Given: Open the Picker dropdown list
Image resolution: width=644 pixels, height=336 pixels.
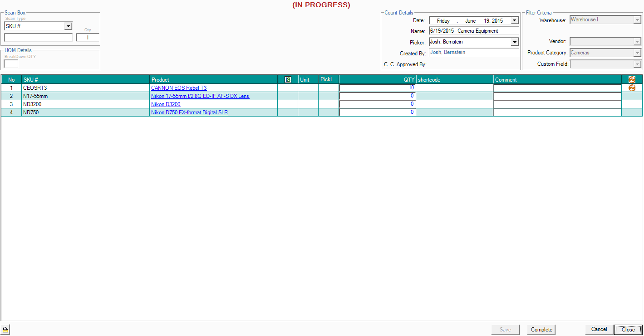Looking at the screenshot, I should tap(514, 42).
